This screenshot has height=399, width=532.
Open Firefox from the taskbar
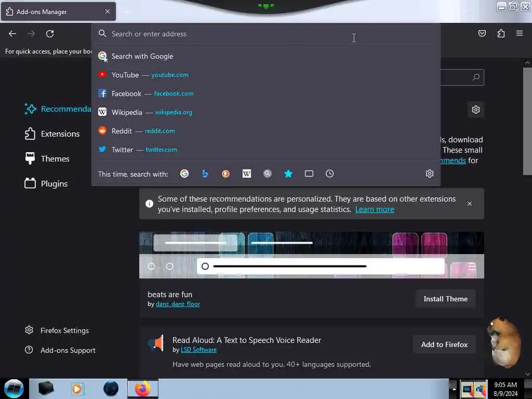pyautogui.click(x=143, y=389)
